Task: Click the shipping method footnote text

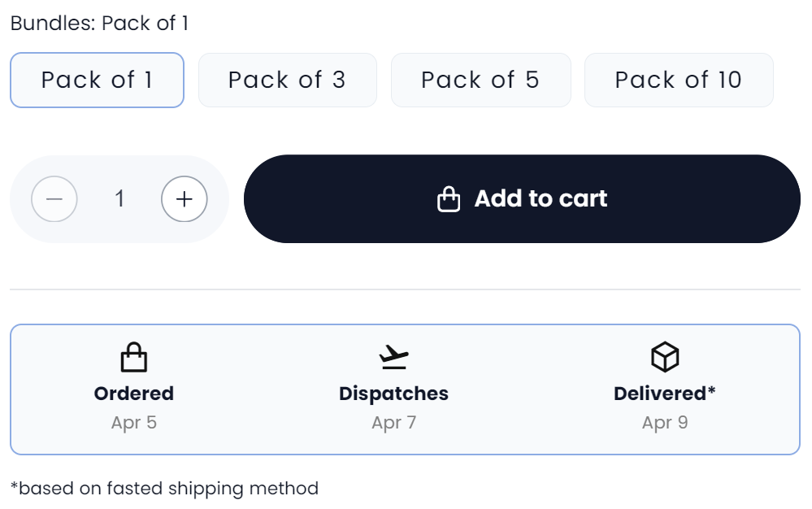Action: click(x=164, y=489)
